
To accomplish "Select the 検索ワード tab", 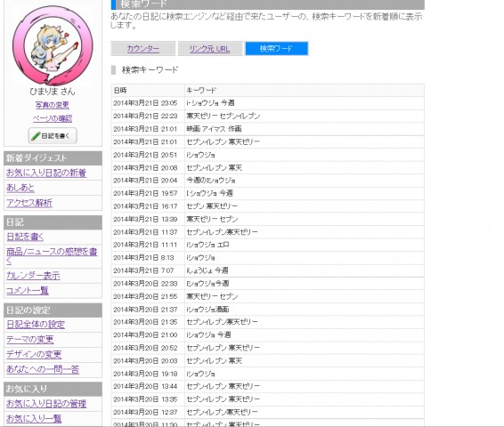I will pos(277,48).
